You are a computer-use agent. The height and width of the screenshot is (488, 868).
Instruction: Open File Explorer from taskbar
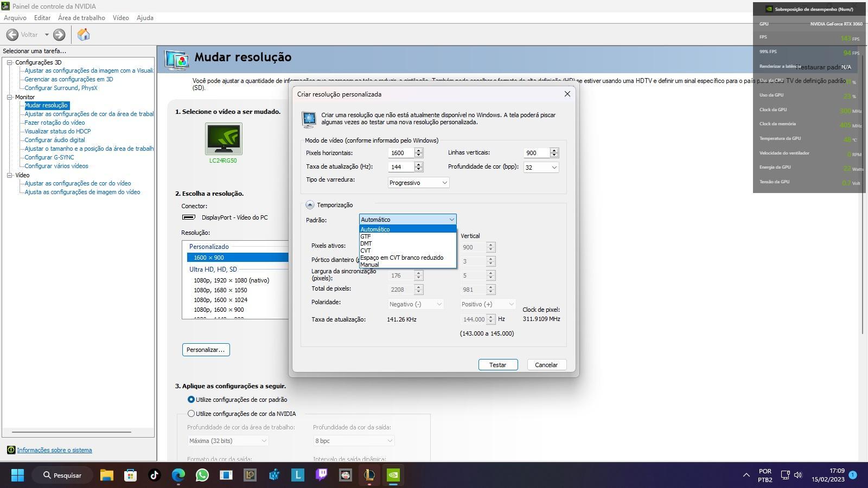pyautogui.click(x=106, y=476)
